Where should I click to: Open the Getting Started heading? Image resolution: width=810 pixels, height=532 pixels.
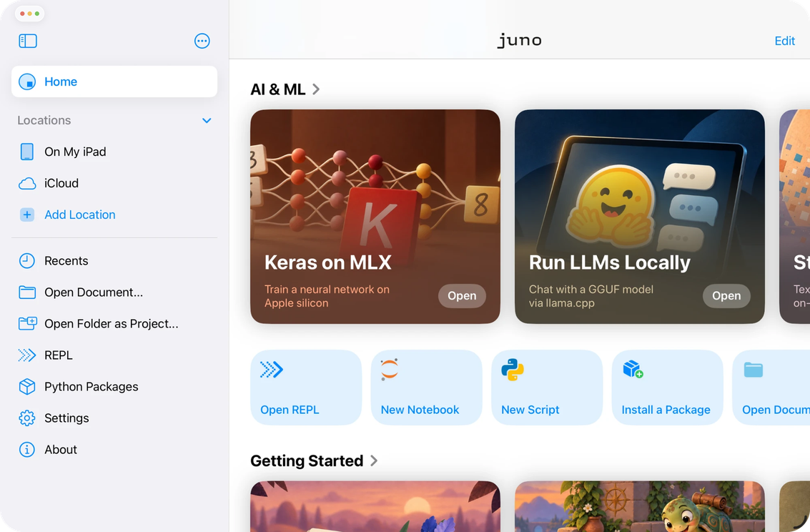[x=307, y=460]
